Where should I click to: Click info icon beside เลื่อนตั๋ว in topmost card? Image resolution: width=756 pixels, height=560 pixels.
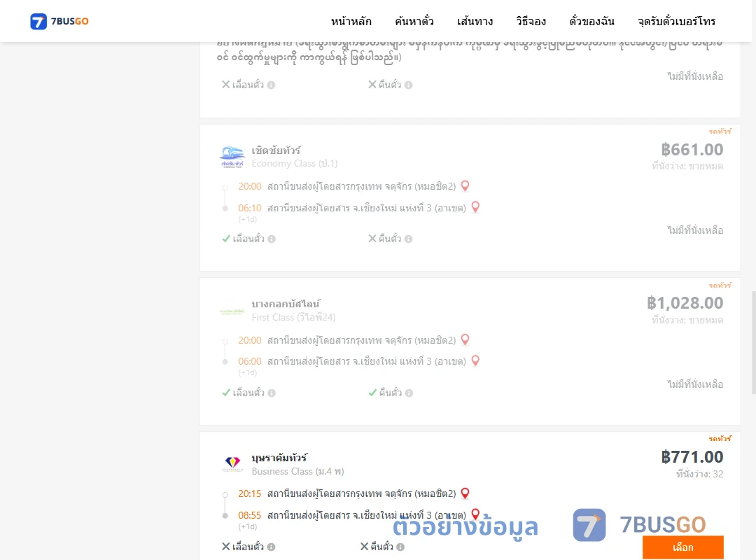point(272,85)
